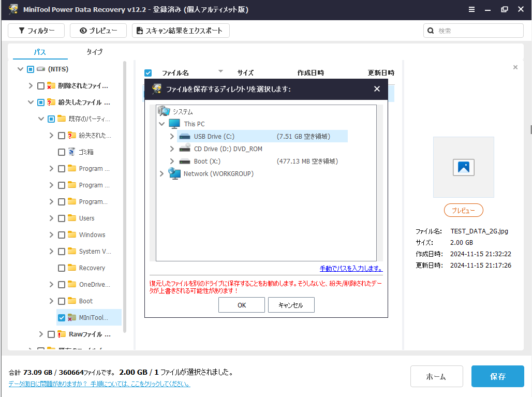Viewport: 532px width, 397px height.
Task: Export scan results via toolbar button
Action: 181,31
